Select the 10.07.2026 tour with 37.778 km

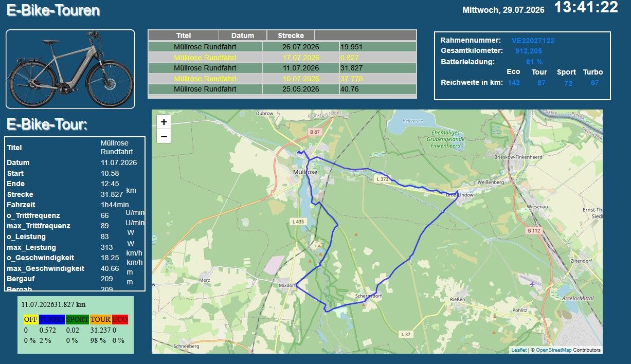(282, 79)
